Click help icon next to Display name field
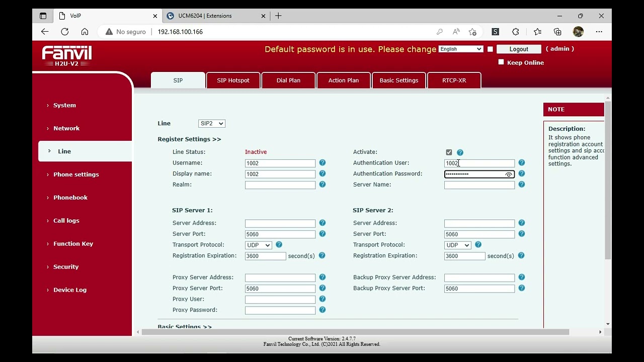 (x=323, y=173)
